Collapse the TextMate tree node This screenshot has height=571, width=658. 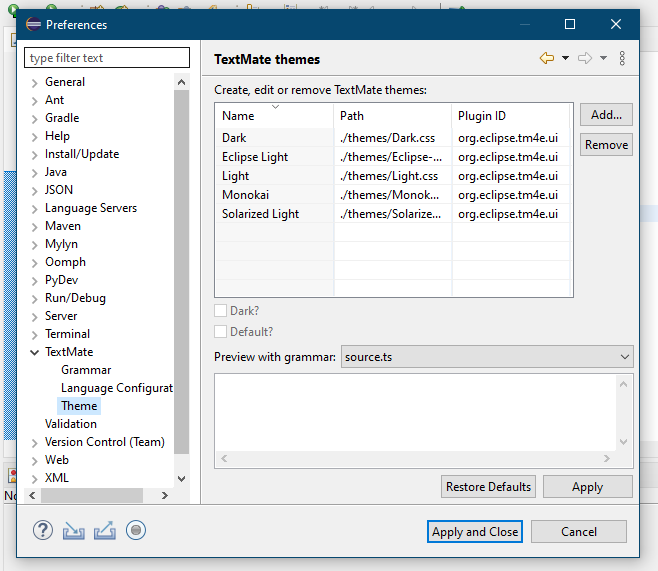coord(35,352)
